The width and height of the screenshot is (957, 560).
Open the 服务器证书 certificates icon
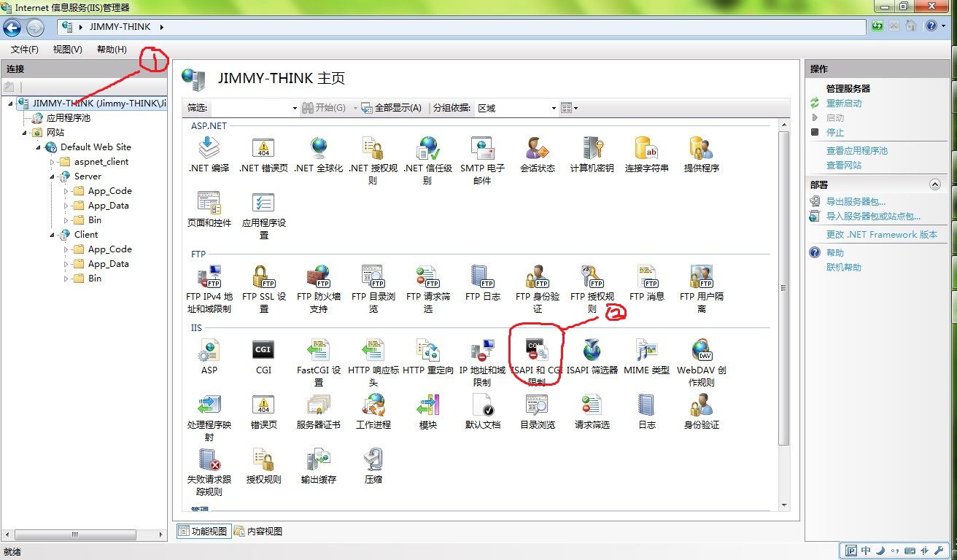319,405
